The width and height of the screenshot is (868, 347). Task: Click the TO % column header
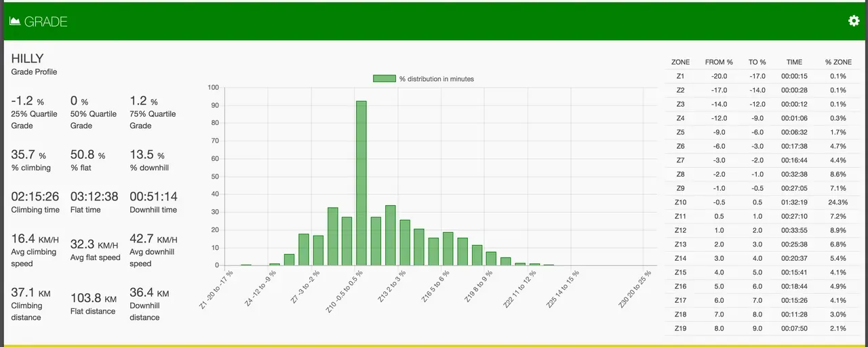tap(757, 62)
